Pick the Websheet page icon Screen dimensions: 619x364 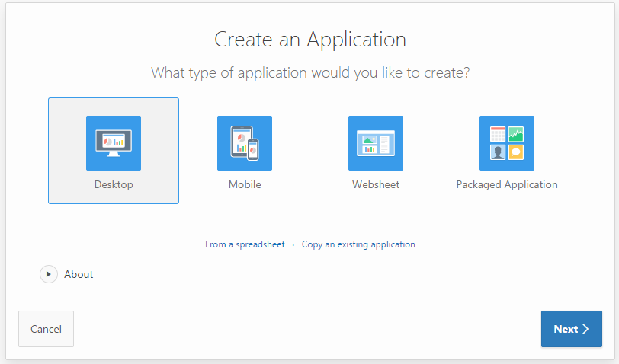376,142
